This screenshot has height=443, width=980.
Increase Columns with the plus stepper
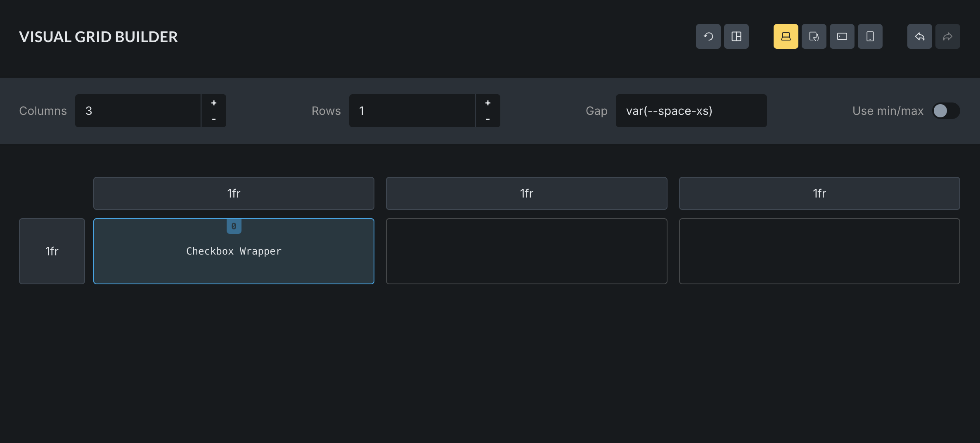pyautogui.click(x=213, y=103)
